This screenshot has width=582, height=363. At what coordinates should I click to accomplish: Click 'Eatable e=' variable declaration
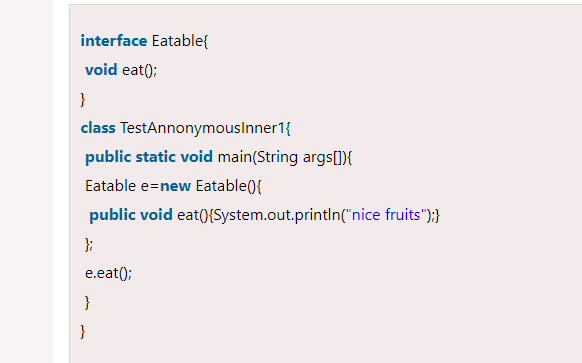pyautogui.click(x=122, y=186)
